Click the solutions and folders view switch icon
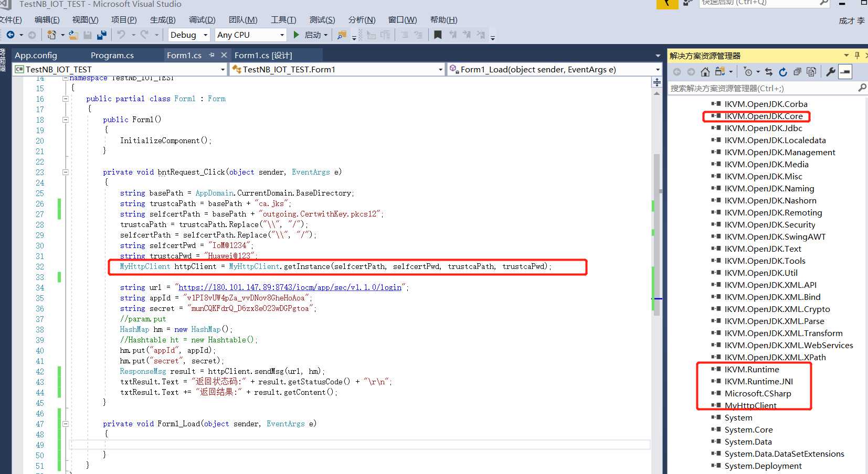 [x=720, y=72]
